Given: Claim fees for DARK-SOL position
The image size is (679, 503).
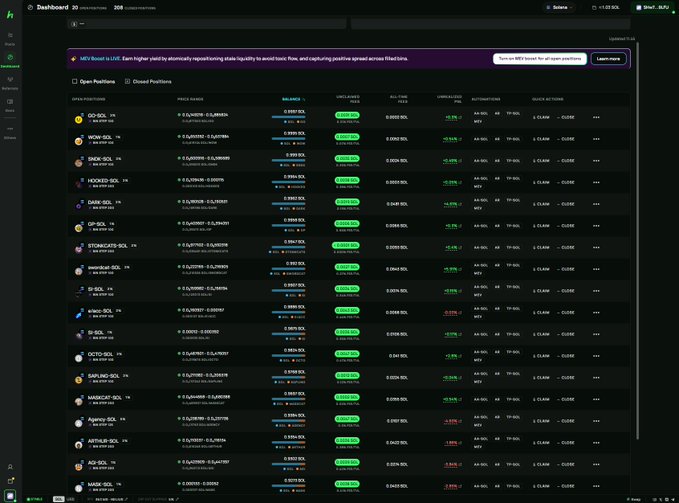Looking at the screenshot, I should [541, 204].
